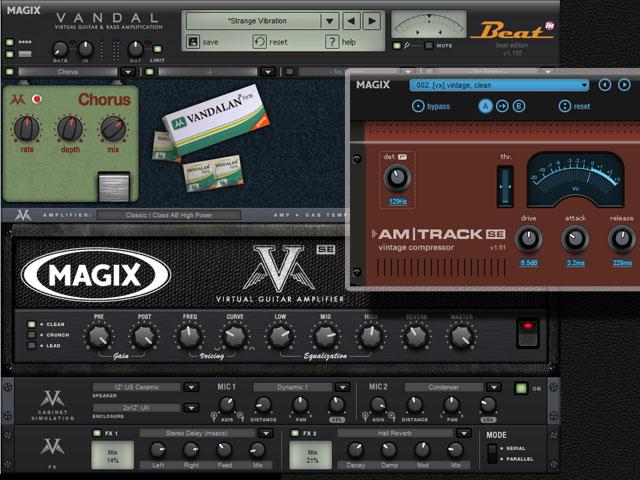This screenshot has height=480, width=640.
Task: Click the 8.5dB drive value
Action: click(x=529, y=262)
